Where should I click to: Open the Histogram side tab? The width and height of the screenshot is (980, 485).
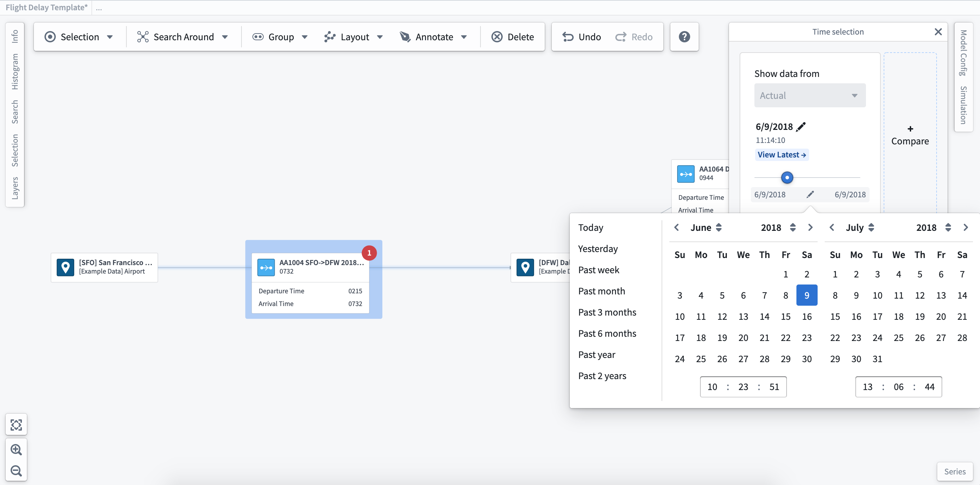(x=15, y=72)
